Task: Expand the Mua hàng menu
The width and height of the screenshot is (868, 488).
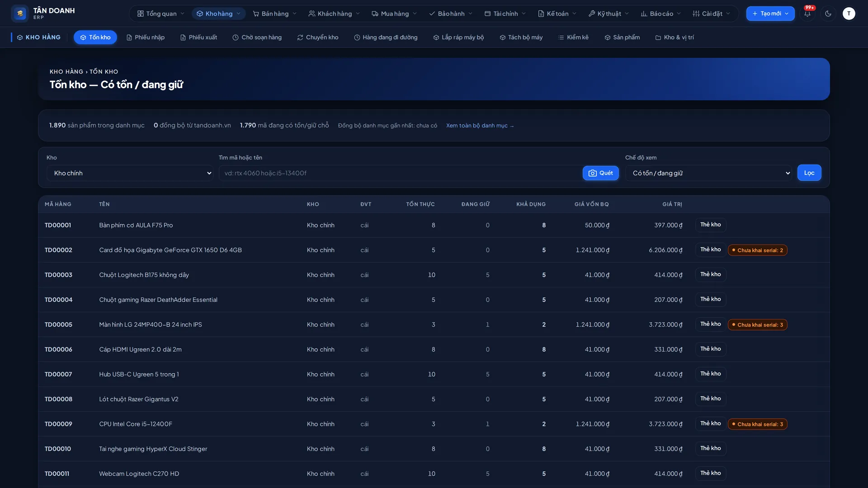Action: pyautogui.click(x=394, y=14)
